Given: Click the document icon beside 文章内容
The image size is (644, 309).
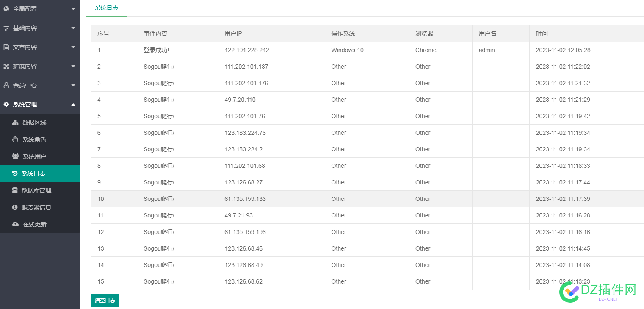Looking at the screenshot, I should coord(6,47).
